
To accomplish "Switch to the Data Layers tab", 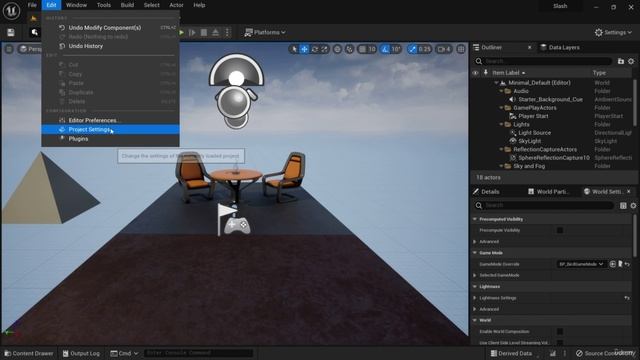I will pyautogui.click(x=560, y=47).
